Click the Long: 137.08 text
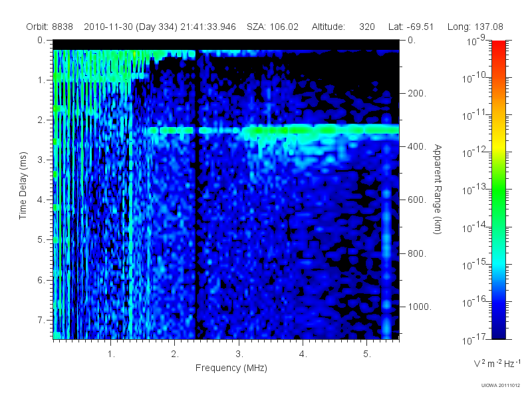The image size is (532, 399). point(475,27)
